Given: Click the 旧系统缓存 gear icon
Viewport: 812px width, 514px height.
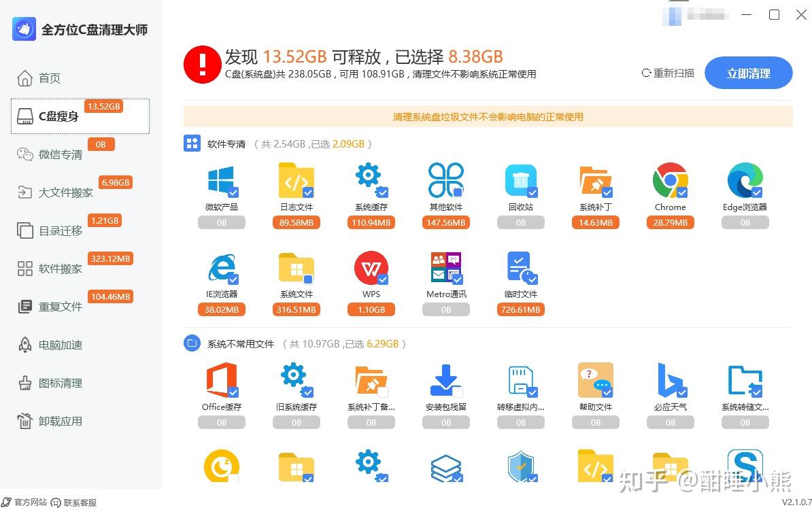Looking at the screenshot, I should [297, 380].
